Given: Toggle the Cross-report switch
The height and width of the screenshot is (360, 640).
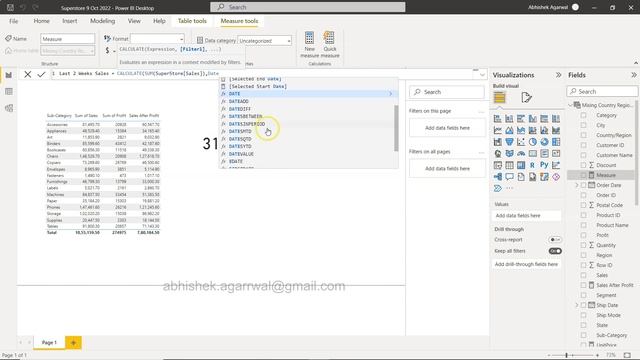Looking at the screenshot, I should pyautogui.click(x=555, y=240).
